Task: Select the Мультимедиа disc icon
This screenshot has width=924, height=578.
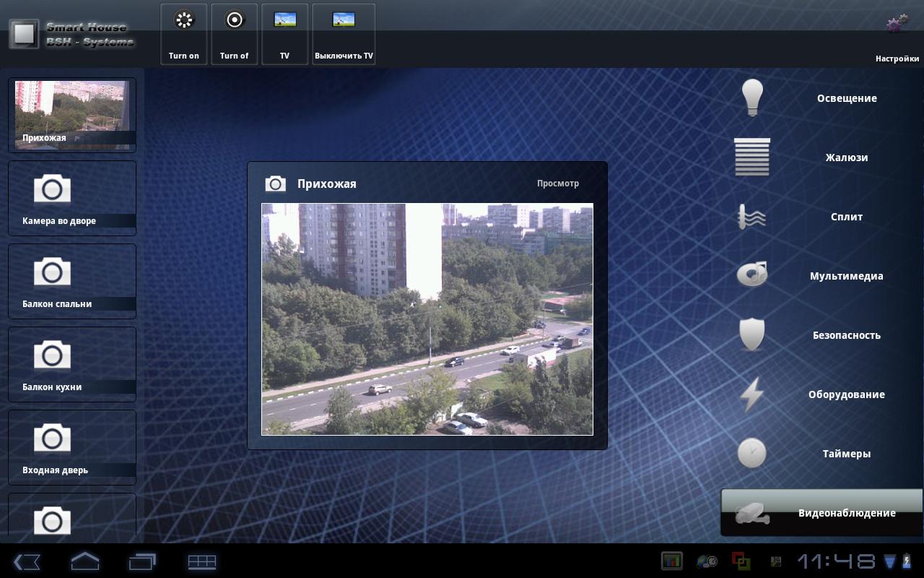Action: pos(751,275)
